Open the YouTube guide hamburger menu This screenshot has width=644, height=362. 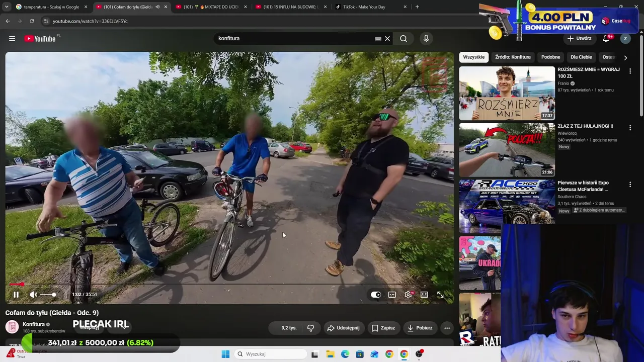coord(12,38)
